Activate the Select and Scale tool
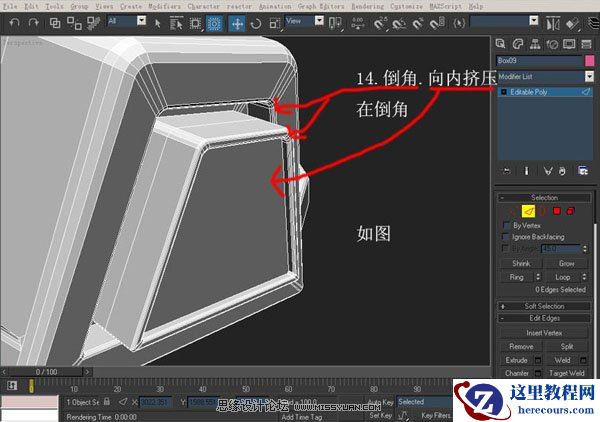Image resolution: width=600 pixels, height=422 pixels. [x=275, y=24]
